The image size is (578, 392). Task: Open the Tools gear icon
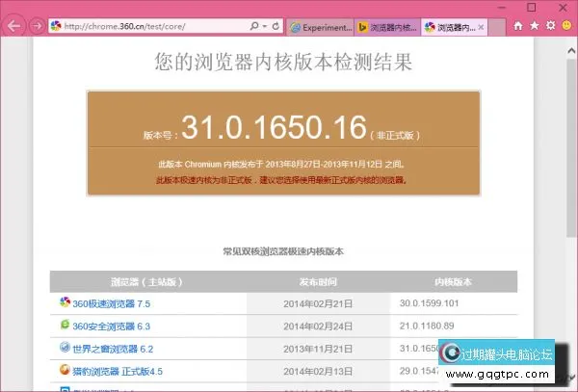[551, 25]
